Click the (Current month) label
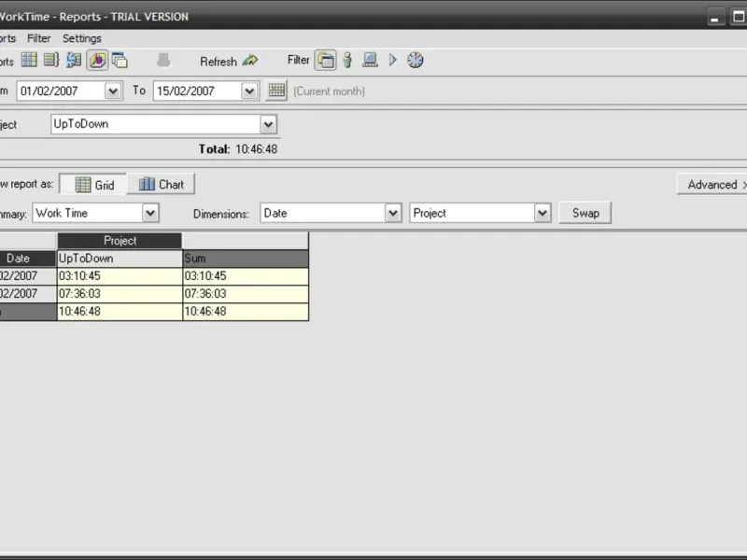This screenshot has height=560, width=747. pos(330,91)
